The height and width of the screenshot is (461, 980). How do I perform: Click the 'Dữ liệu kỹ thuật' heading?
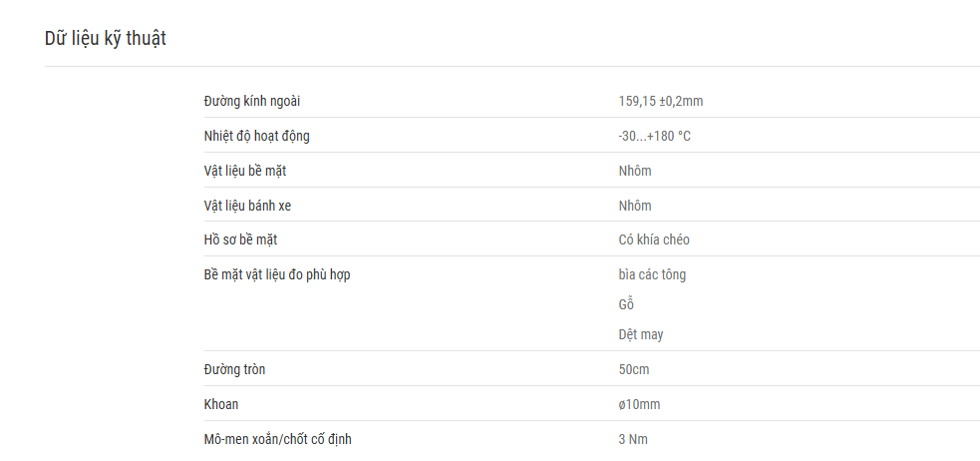(105, 39)
